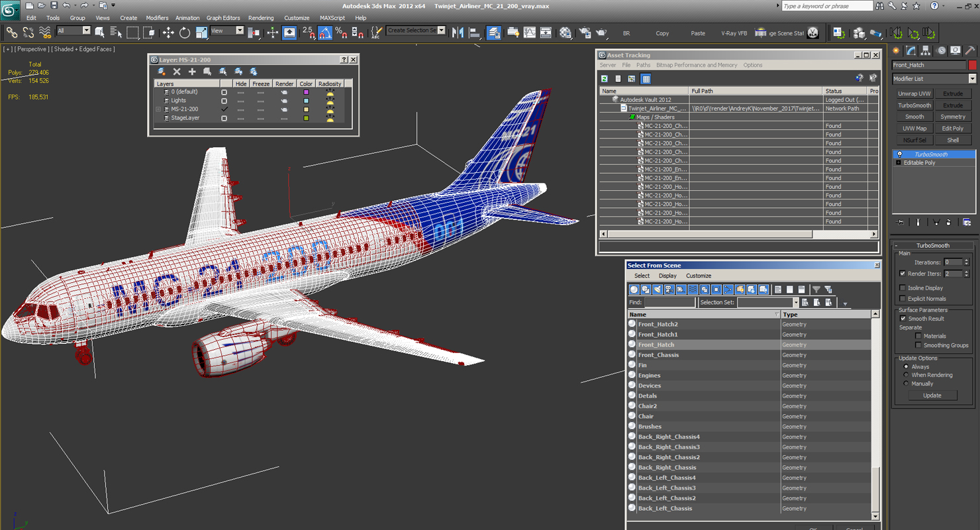Click the Update button
This screenshot has height=530, width=980.
pyautogui.click(x=932, y=396)
